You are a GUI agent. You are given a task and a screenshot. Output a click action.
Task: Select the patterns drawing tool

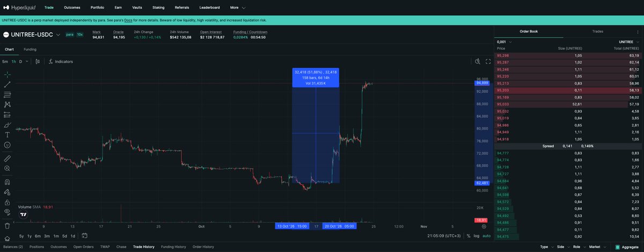pos(7,105)
